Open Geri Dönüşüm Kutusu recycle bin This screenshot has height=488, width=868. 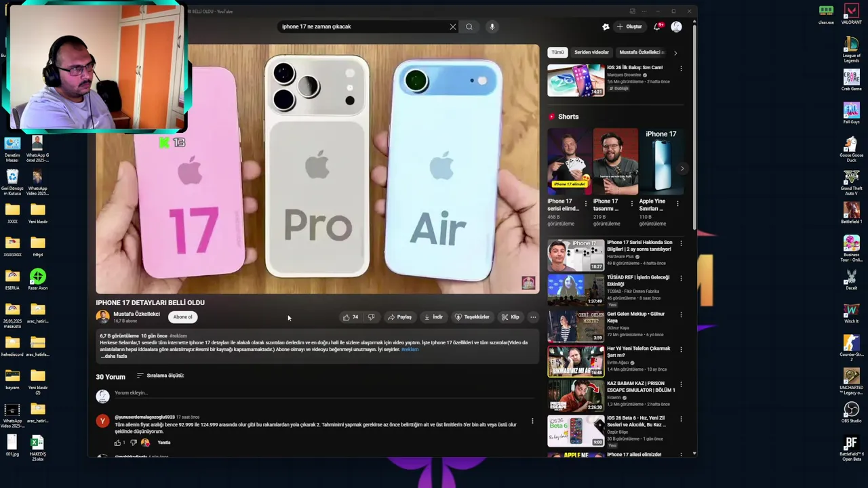click(x=12, y=183)
